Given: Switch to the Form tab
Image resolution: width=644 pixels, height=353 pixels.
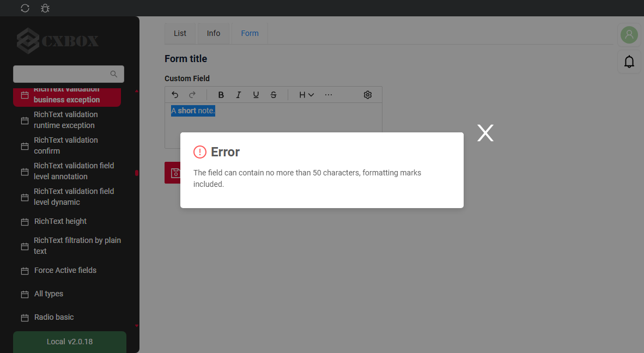Looking at the screenshot, I should click(250, 33).
